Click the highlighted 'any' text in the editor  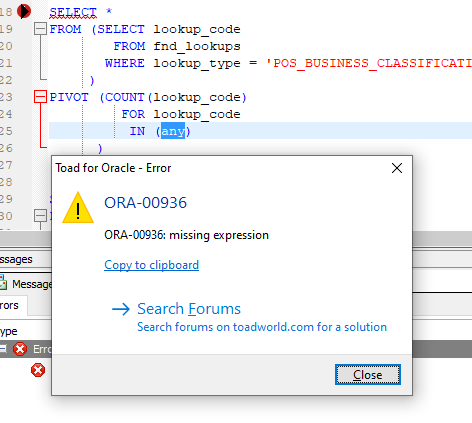pyautogui.click(x=173, y=131)
